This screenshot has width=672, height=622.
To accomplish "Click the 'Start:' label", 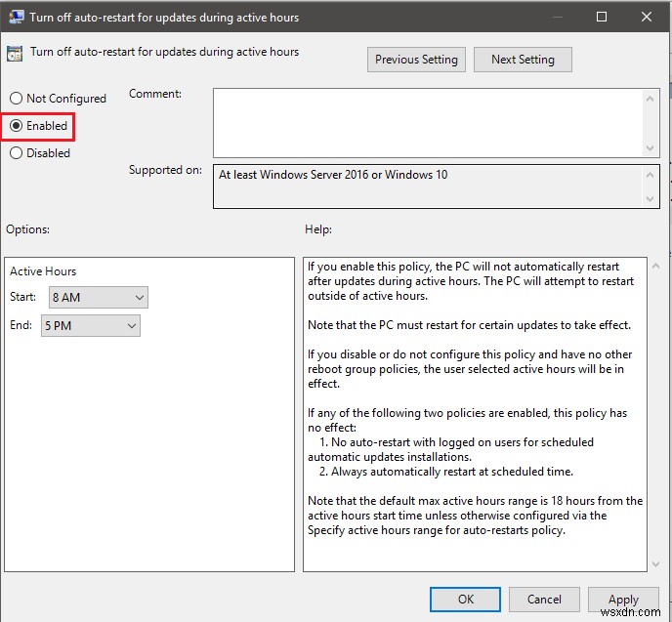I will [22, 297].
